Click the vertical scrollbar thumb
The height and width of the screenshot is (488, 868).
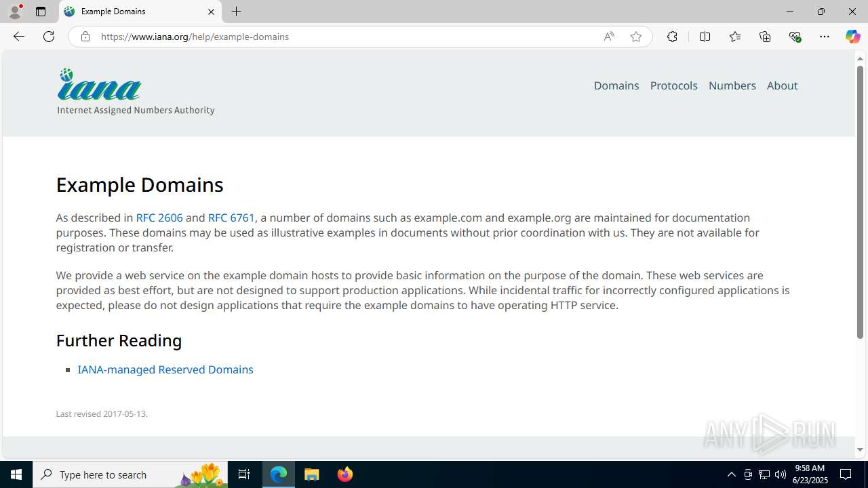(860, 202)
